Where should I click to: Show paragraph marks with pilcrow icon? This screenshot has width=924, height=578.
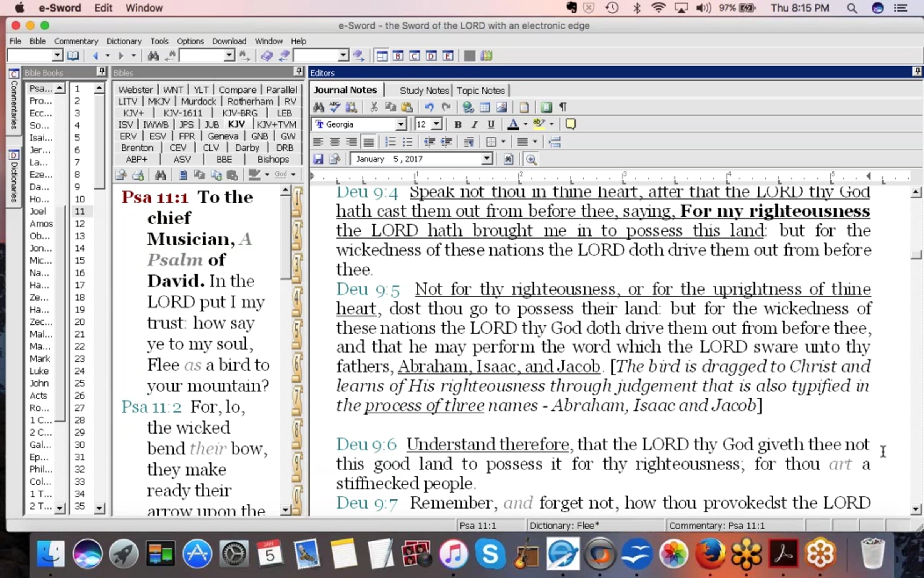pos(563,107)
